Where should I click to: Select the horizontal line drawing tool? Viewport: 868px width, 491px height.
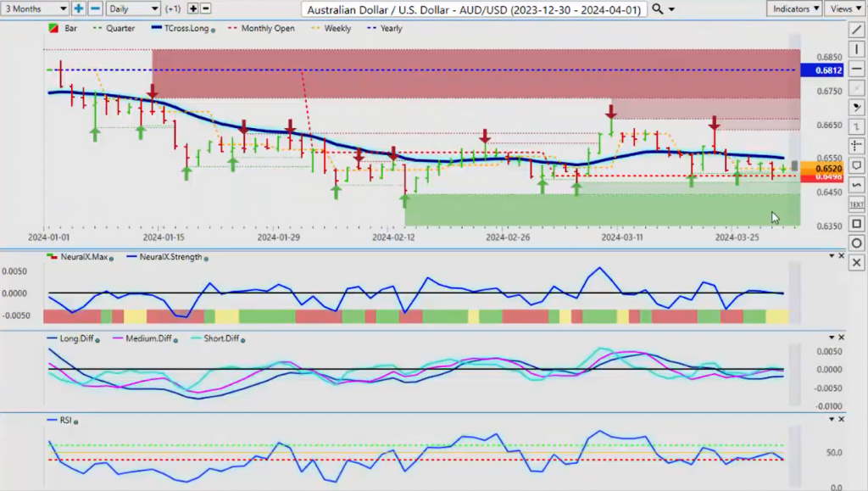click(x=856, y=69)
